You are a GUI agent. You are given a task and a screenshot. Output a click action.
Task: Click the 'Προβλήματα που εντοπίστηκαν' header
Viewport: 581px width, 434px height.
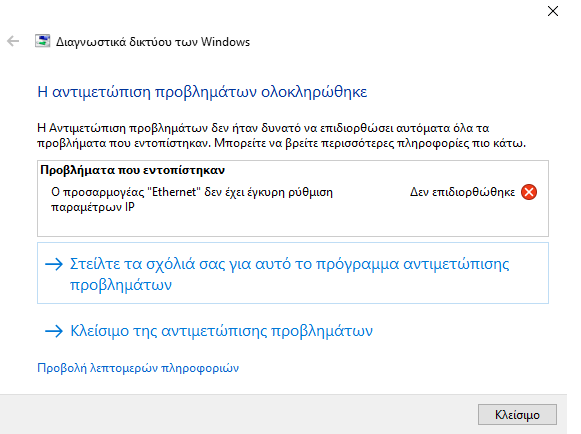pos(132,170)
